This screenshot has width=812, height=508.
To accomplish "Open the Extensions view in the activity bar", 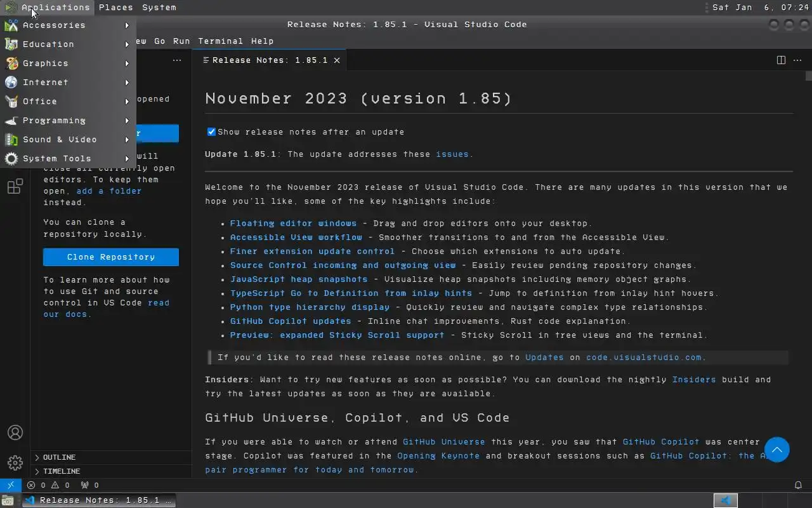I will click(15, 186).
